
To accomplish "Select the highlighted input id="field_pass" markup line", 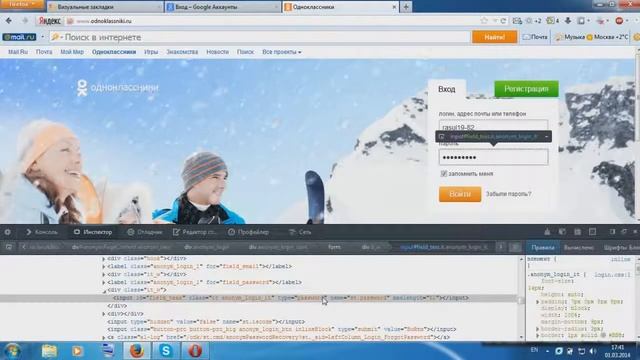I will (259, 298).
